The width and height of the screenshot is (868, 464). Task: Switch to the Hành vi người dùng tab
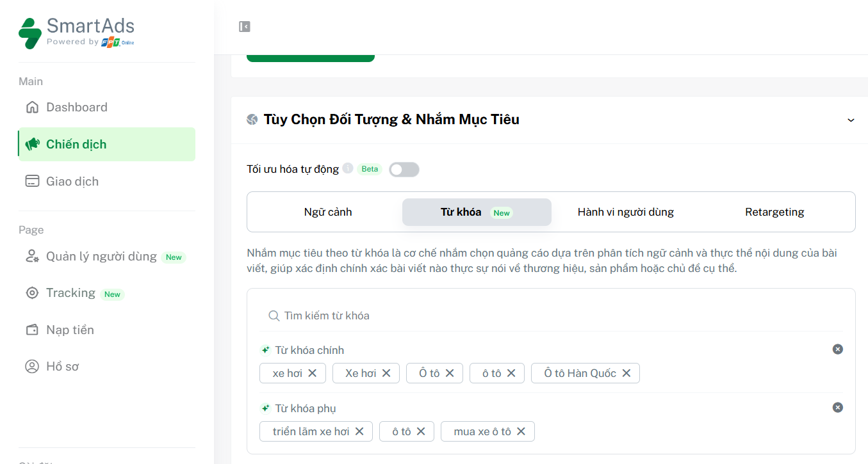click(x=625, y=212)
